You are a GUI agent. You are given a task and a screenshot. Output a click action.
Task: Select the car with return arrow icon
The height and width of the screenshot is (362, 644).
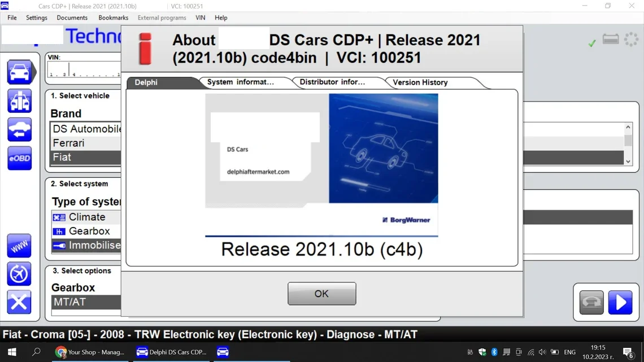[x=19, y=130]
